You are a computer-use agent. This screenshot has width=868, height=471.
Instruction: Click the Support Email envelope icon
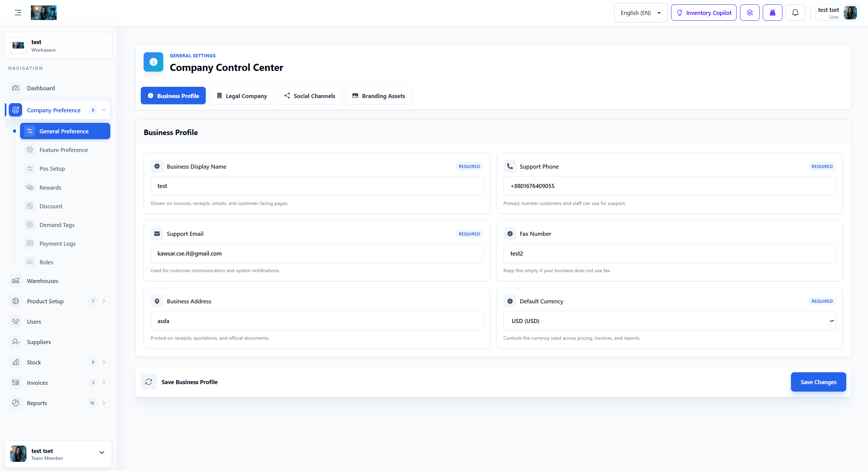coord(157,233)
